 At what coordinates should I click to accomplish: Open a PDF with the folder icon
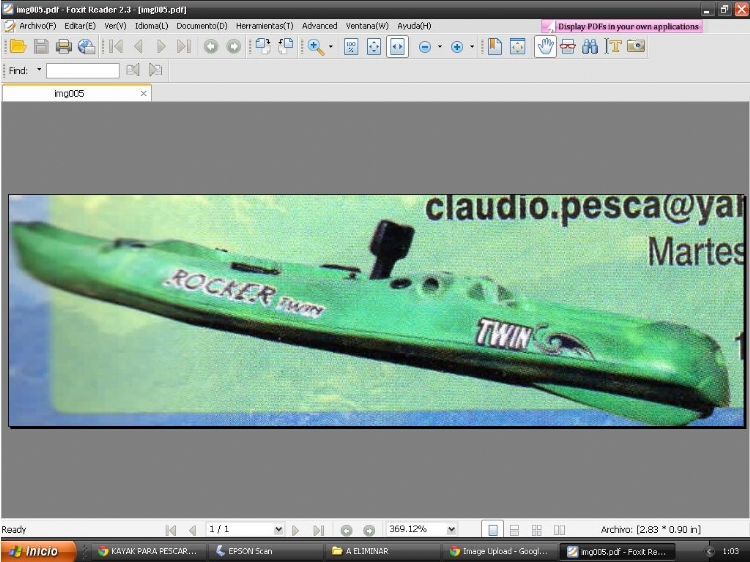pyautogui.click(x=18, y=46)
